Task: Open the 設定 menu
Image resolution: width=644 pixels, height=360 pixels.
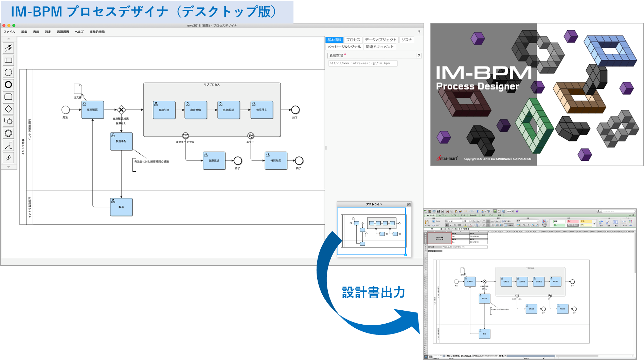Action: coord(48,32)
